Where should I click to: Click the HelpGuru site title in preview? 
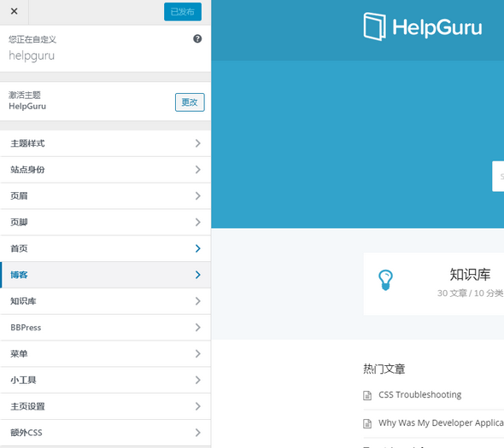[x=437, y=27]
